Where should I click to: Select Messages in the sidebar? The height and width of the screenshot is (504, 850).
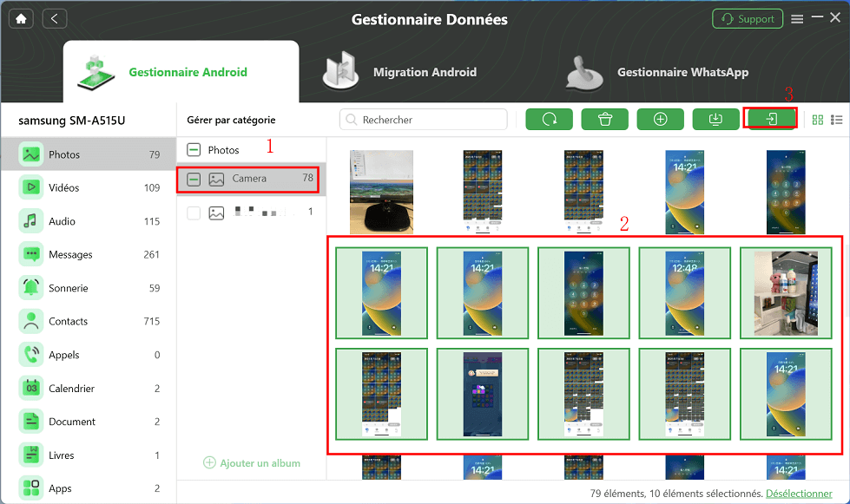89,254
